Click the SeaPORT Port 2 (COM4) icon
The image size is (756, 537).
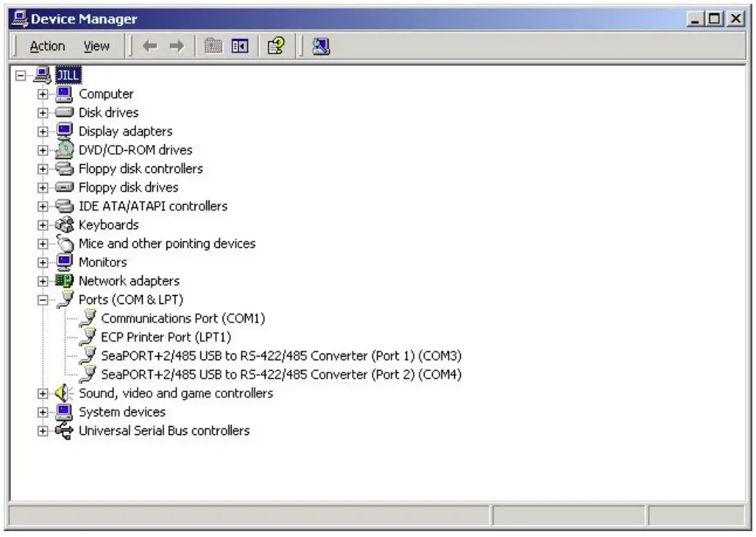(x=88, y=374)
